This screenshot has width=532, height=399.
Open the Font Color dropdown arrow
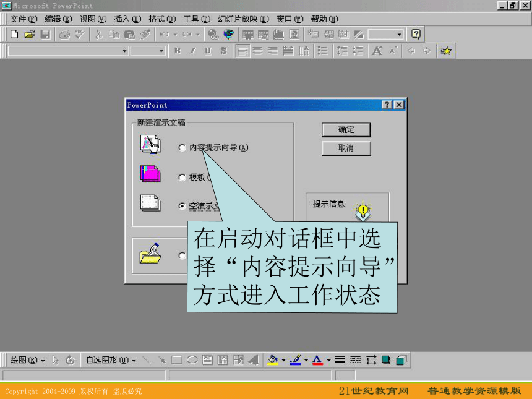pos(328,360)
